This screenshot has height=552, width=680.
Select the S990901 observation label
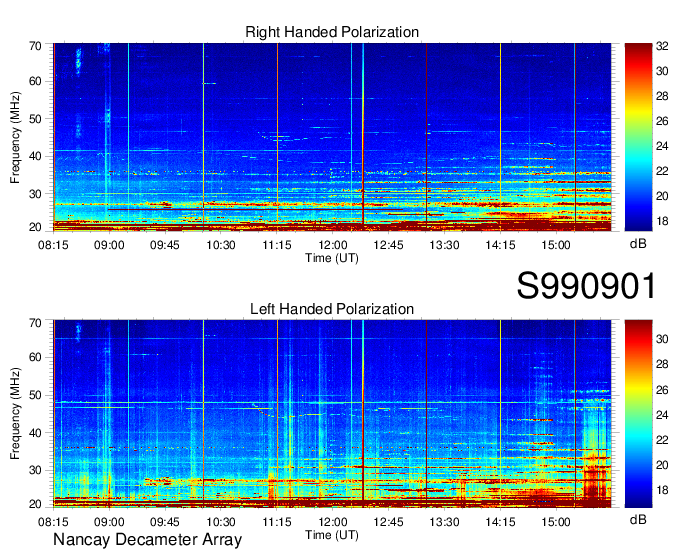click(x=586, y=285)
